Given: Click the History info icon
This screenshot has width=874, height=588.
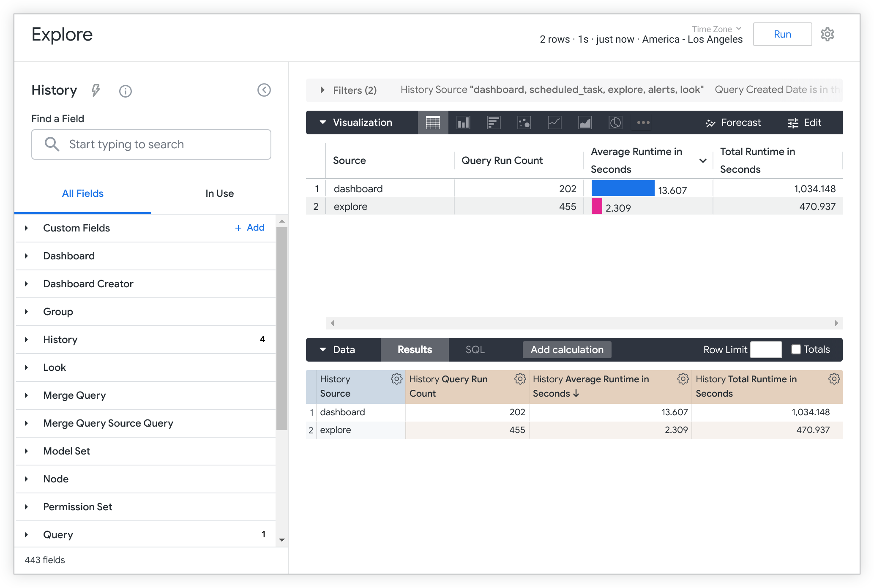Looking at the screenshot, I should 126,91.
